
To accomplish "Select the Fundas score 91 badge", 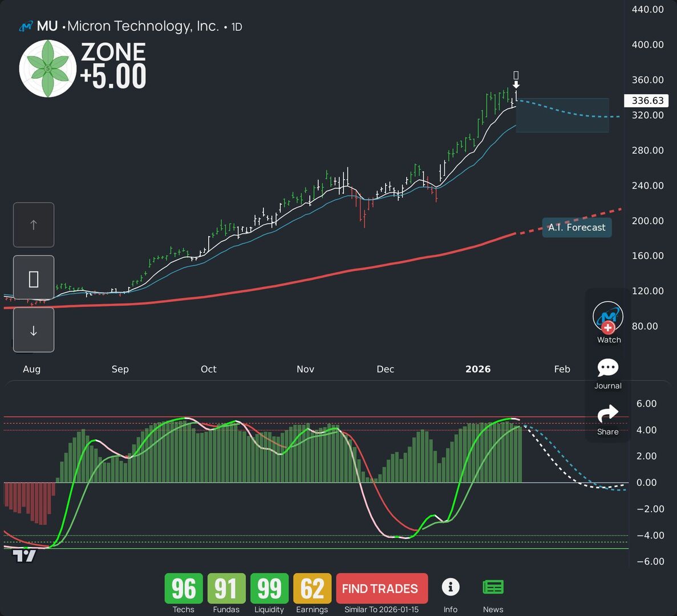I will pyautogui.click(x=226, y=589).
